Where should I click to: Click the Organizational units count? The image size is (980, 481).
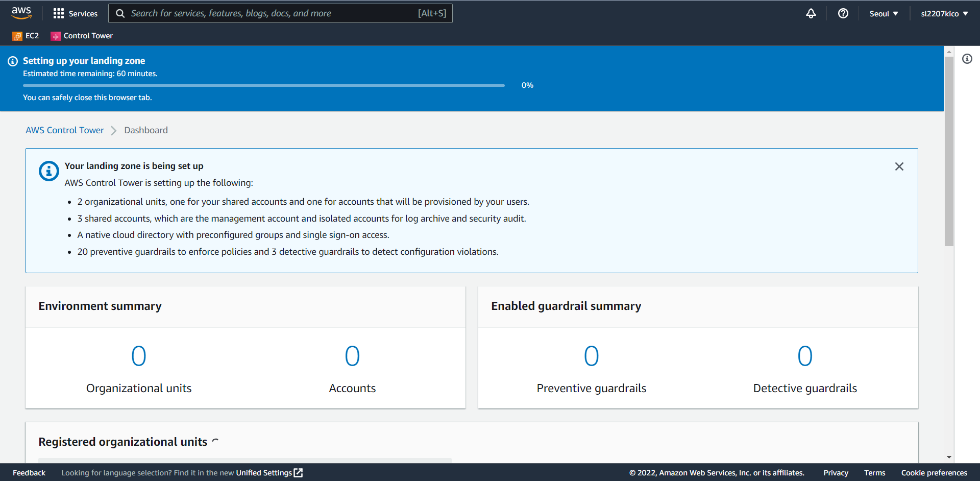[139, 356]
